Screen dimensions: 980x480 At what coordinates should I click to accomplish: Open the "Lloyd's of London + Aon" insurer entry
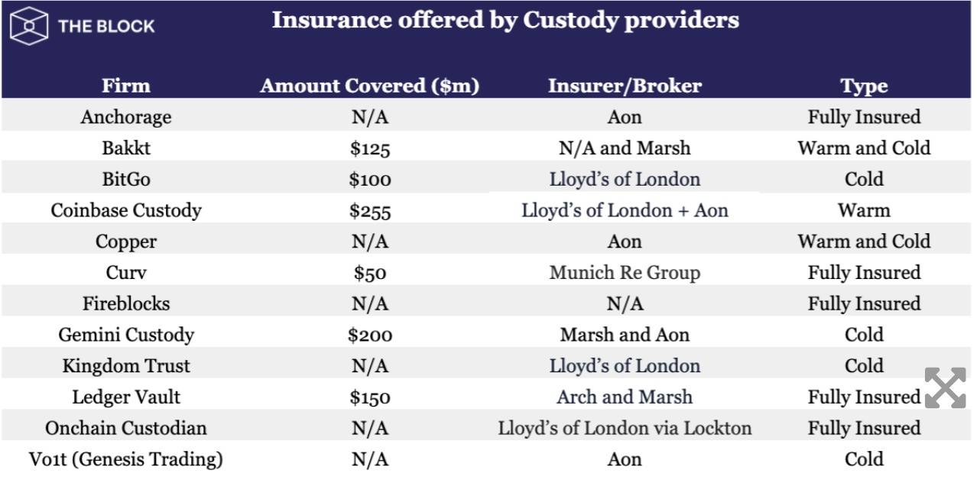pyautogui.click(x=625, y=210)
